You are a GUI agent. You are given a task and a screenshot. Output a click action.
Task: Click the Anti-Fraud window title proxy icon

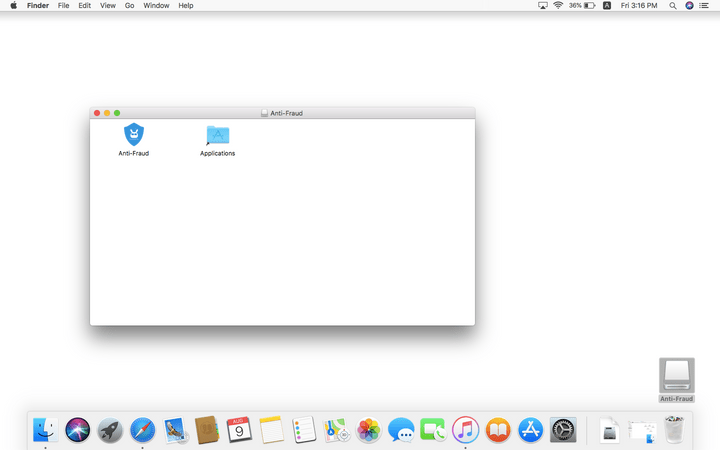click(264, 113)
